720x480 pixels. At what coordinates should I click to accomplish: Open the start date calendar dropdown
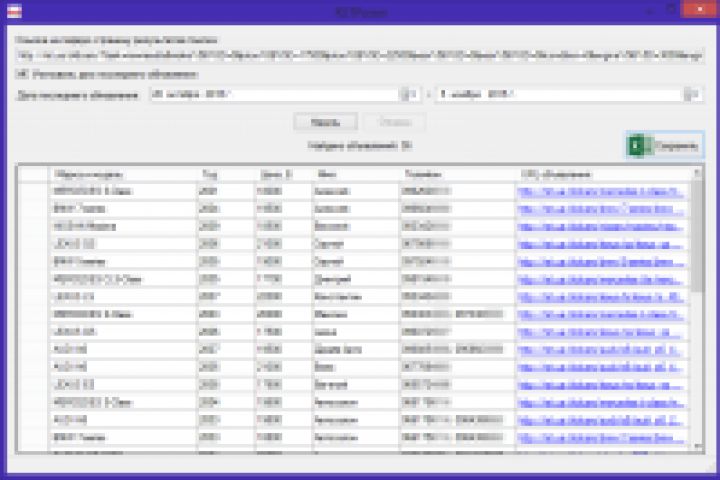click(409, 94)
